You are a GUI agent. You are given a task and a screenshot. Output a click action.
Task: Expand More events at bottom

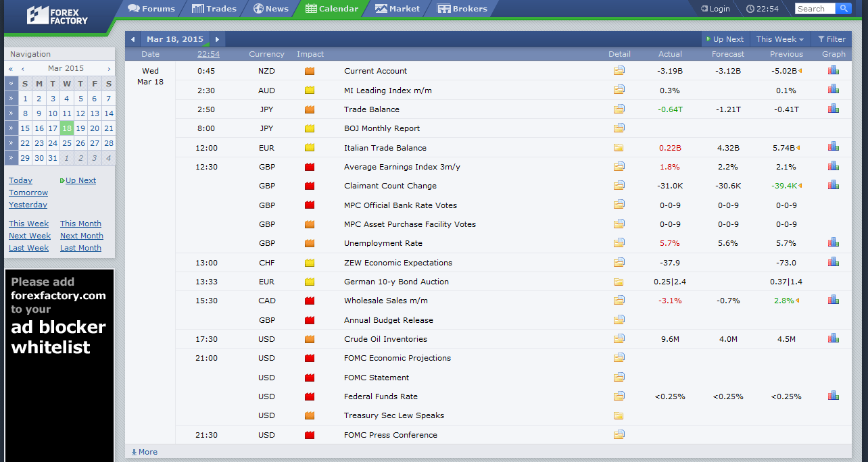tap(144, 452)
